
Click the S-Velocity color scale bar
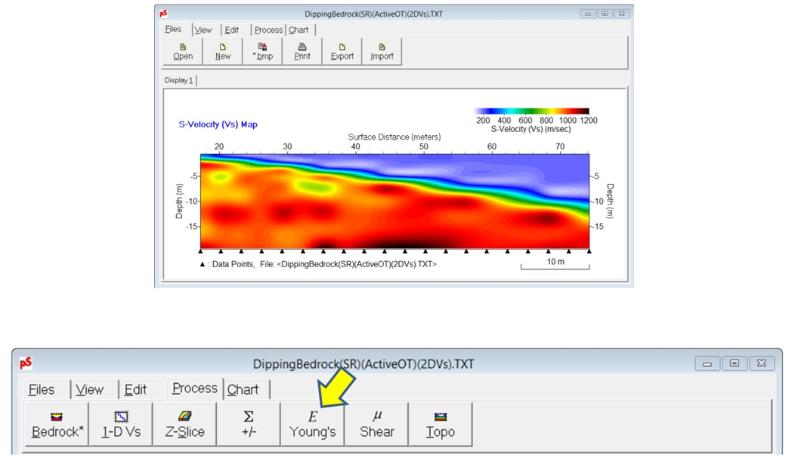532,111
